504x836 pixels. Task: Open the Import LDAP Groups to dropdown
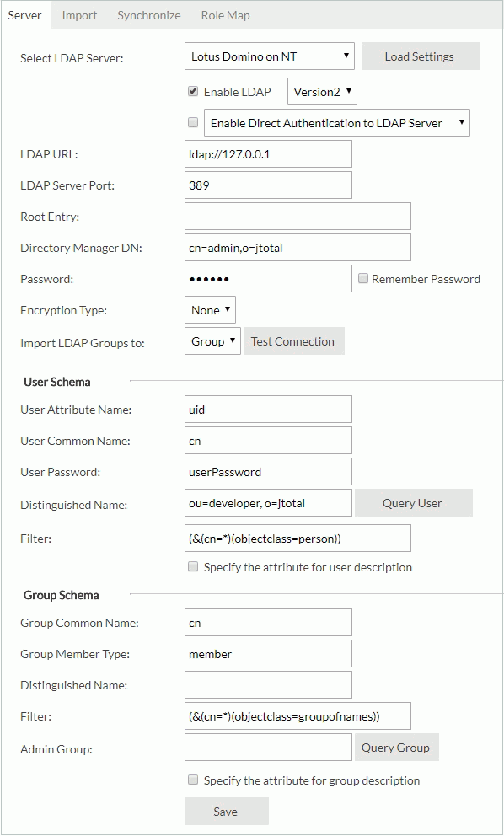point(212,340)
